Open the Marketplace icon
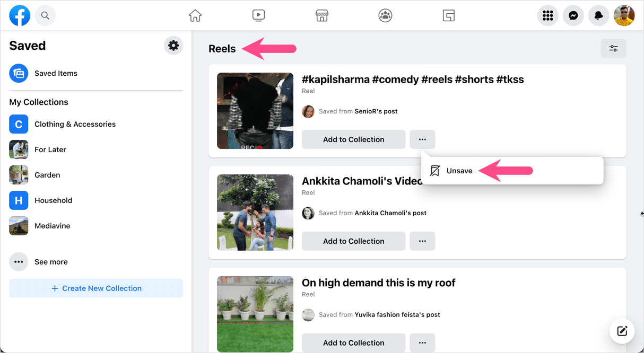The image size is (644, 353). click(322, 15)
